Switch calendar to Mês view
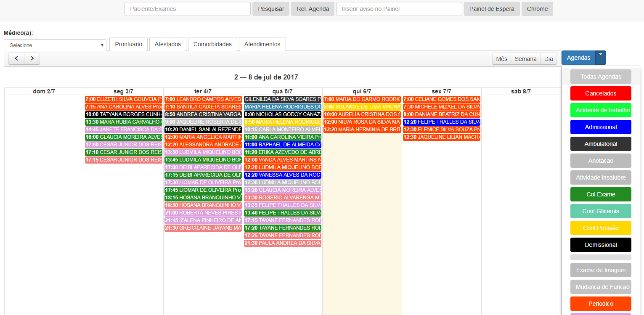The image size is (644, 315). [501, 59]
